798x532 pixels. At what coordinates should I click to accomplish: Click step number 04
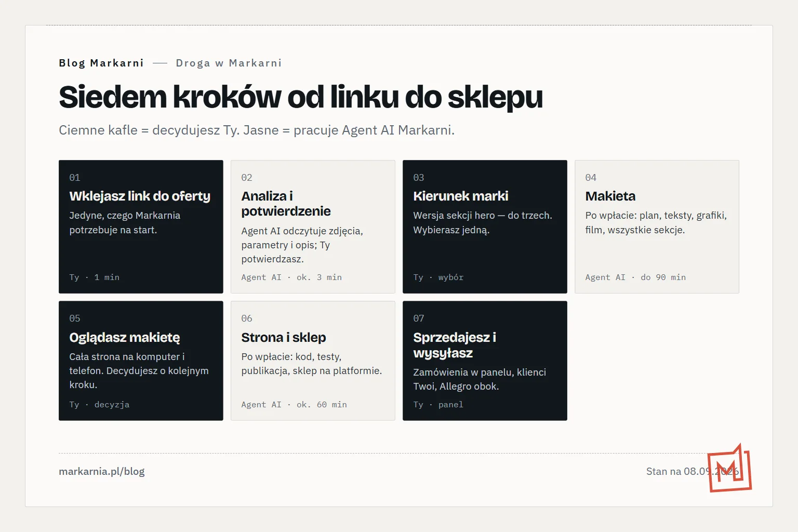591,178
